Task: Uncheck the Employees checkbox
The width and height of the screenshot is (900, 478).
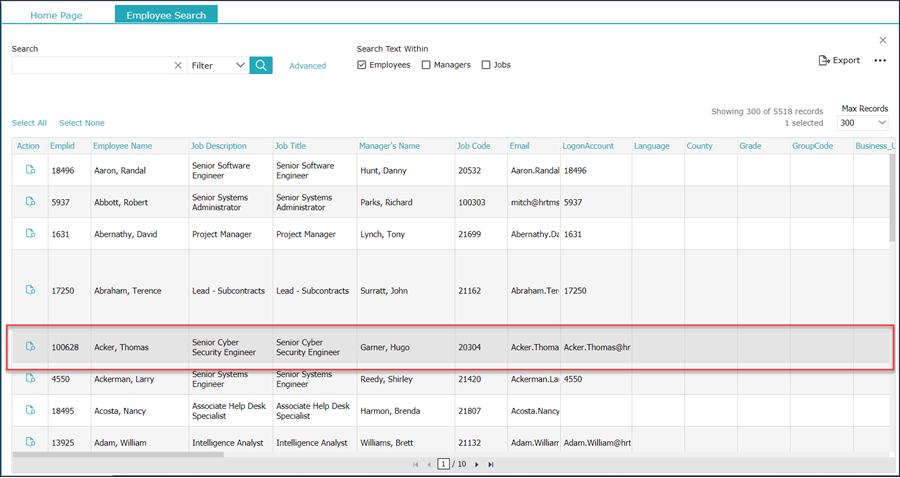Action: [362, 65]
